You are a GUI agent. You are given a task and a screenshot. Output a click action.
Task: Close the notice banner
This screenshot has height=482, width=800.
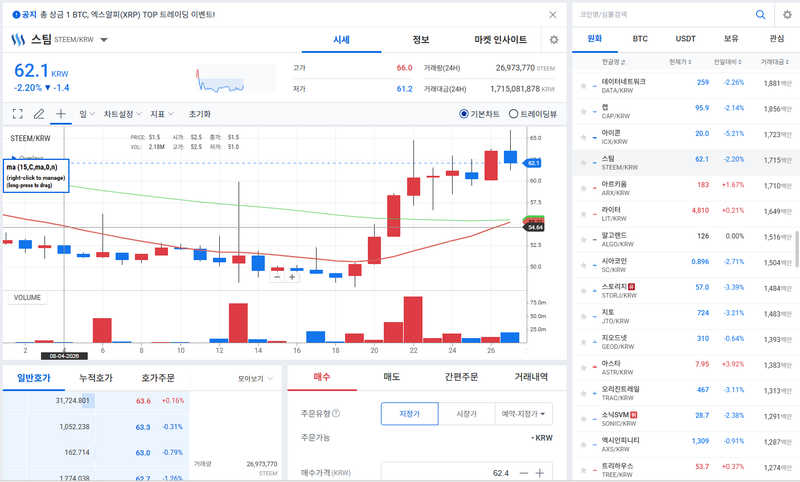553,15
